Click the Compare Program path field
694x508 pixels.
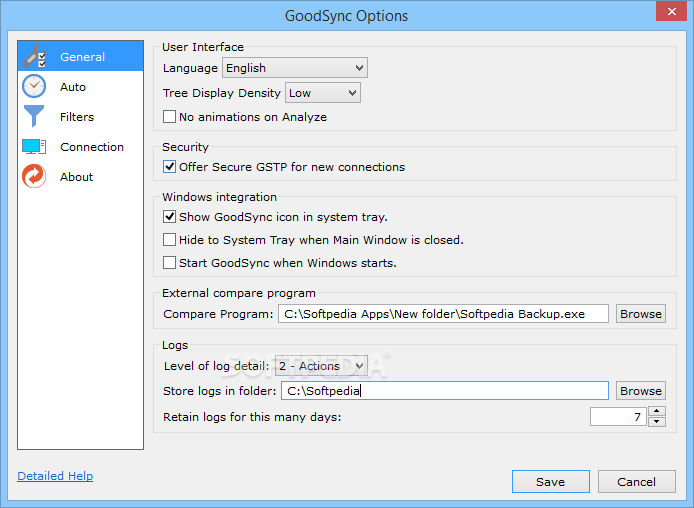(x=443, y=314)
